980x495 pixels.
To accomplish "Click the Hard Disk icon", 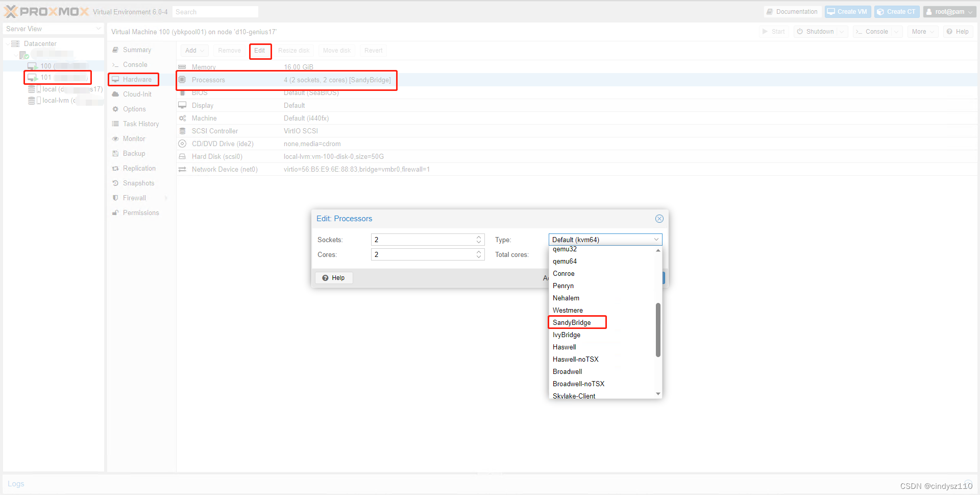I will click(x=182, y=156).
